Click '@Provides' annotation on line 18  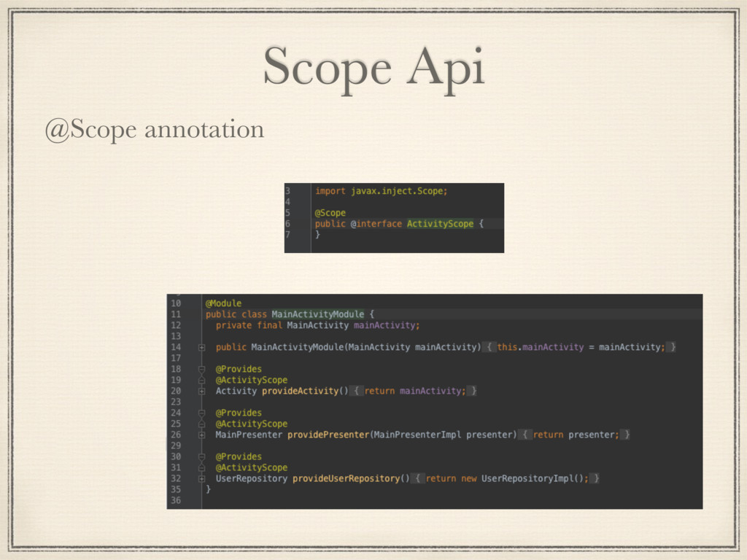tap(239, 369)
